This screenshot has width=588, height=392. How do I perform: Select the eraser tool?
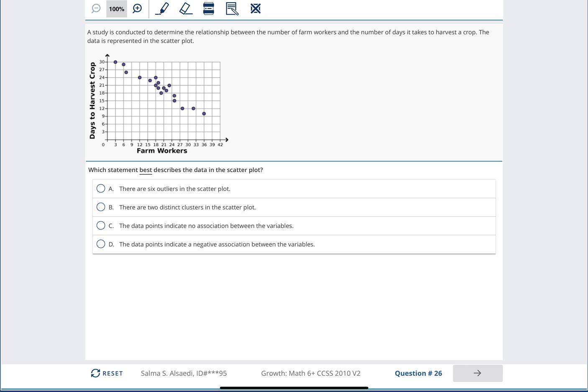186,8
